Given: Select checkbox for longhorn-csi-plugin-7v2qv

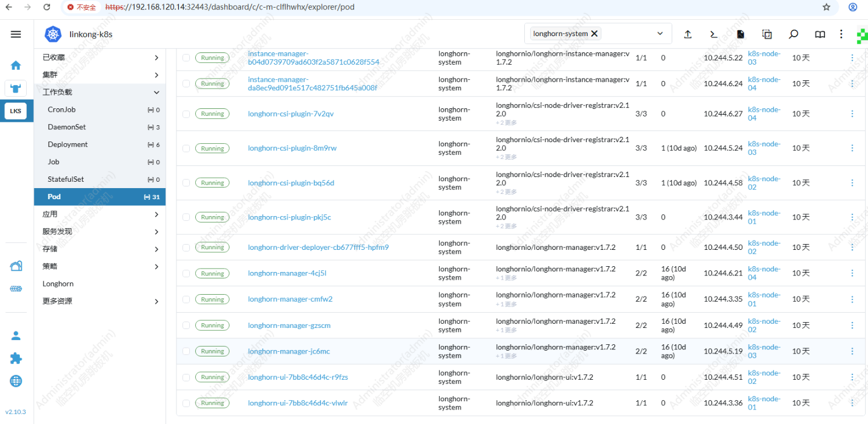Looking at the screenshot, I should [x=186, y=114].
